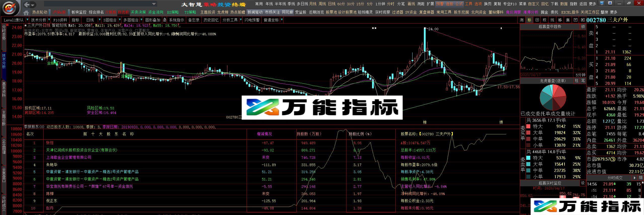The image size is (644, 215).
Task: Click the window panel icon beside 集
Action: click(575, 20)
